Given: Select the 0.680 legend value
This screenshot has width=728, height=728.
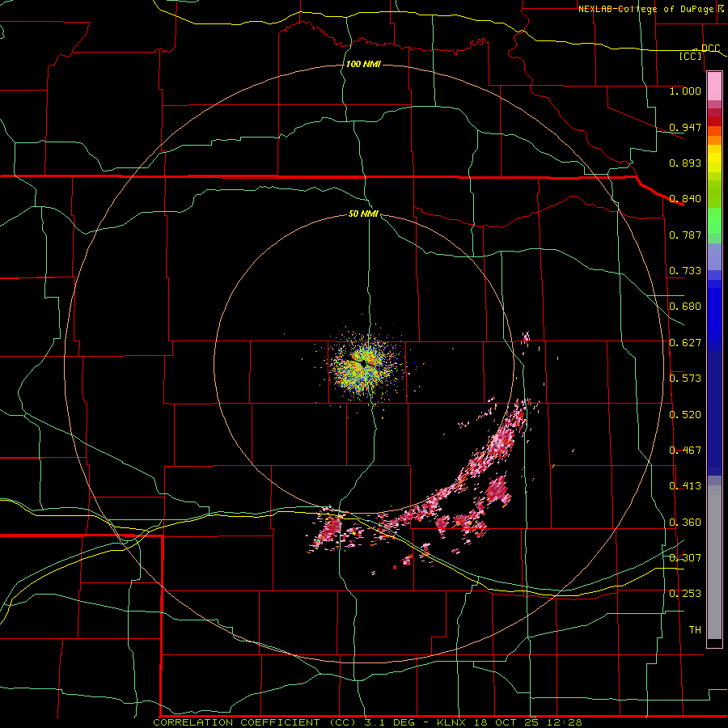Looking at the screenshot, I should [x=685, y=307].
